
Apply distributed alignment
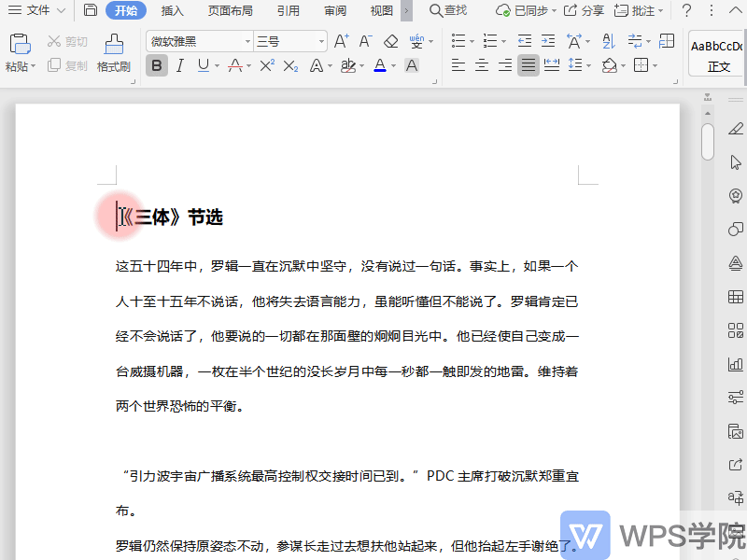(x=552, y=64)
